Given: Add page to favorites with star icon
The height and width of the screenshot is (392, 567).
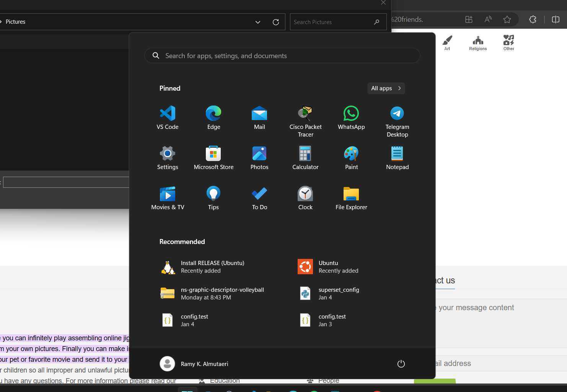Looking at the screenshot, I should click(507, 20).
